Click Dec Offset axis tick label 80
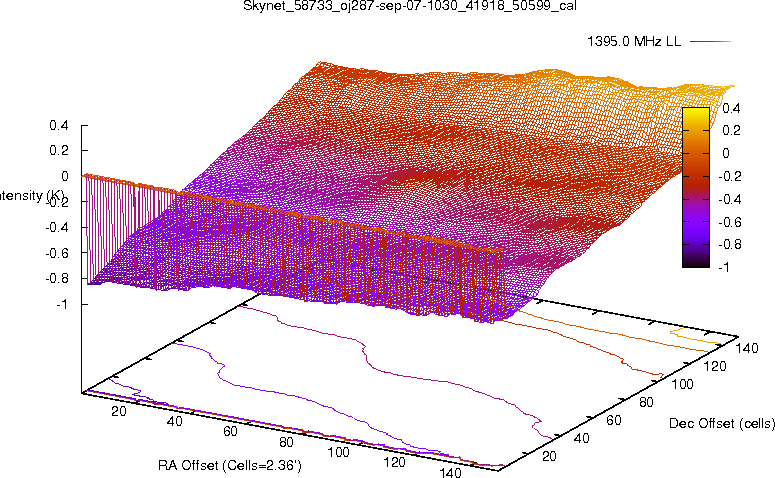The image size is (775, 478). click(x=646, y=402)
